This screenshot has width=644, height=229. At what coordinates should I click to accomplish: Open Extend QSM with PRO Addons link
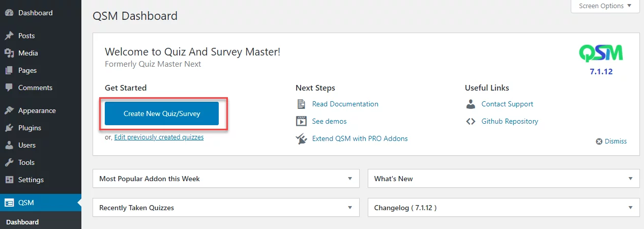coord(360,138)
